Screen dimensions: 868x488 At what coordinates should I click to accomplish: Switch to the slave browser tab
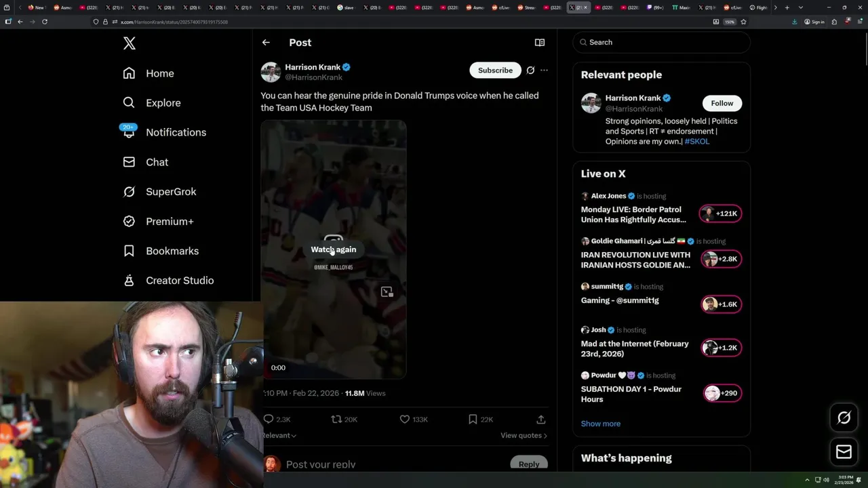[x=346, y=7]
